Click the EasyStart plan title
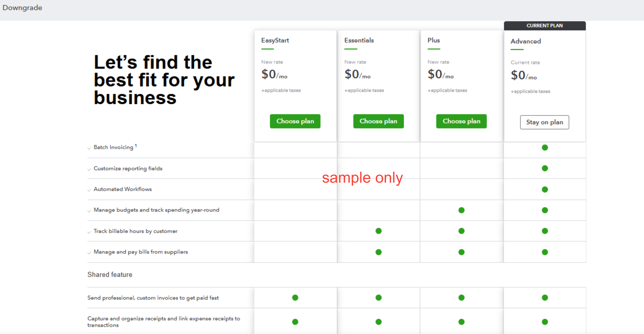This screenshot has width=644, height=334. point(275,40)
